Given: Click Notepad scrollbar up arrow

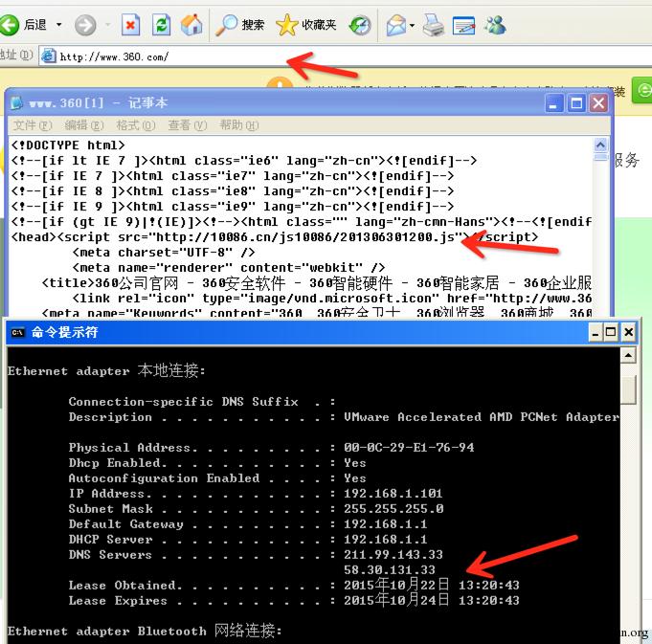Looking at the screenshot, I should click(x=600, y=145).
